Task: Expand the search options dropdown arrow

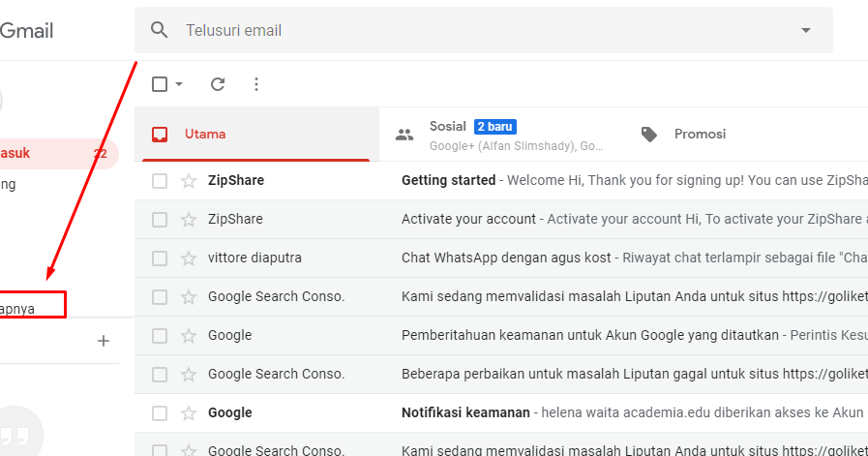Action: [806, 30]
